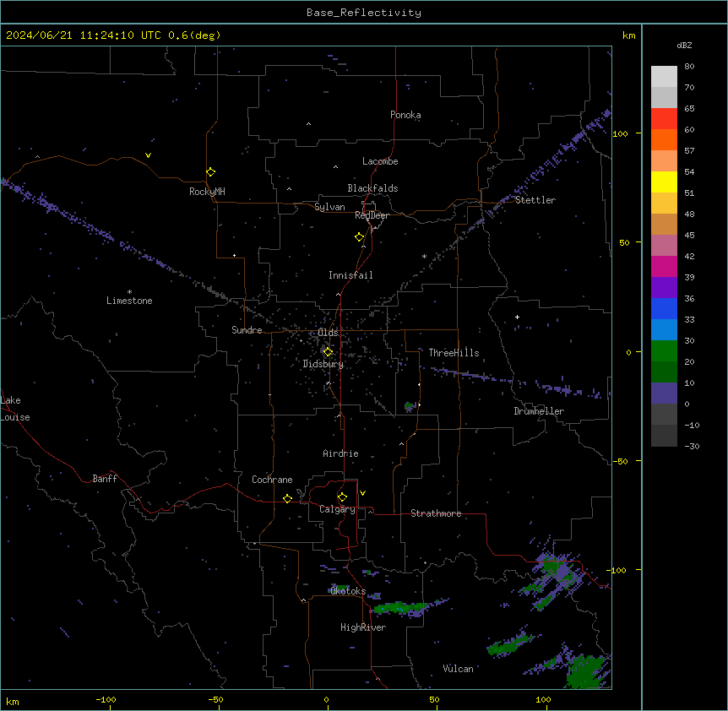This screenshot has height=711, width=728.
Task: Pick the dark green 10–20 dBZ legend swatch
Action: pyautogui.click(x=664, y=372)
